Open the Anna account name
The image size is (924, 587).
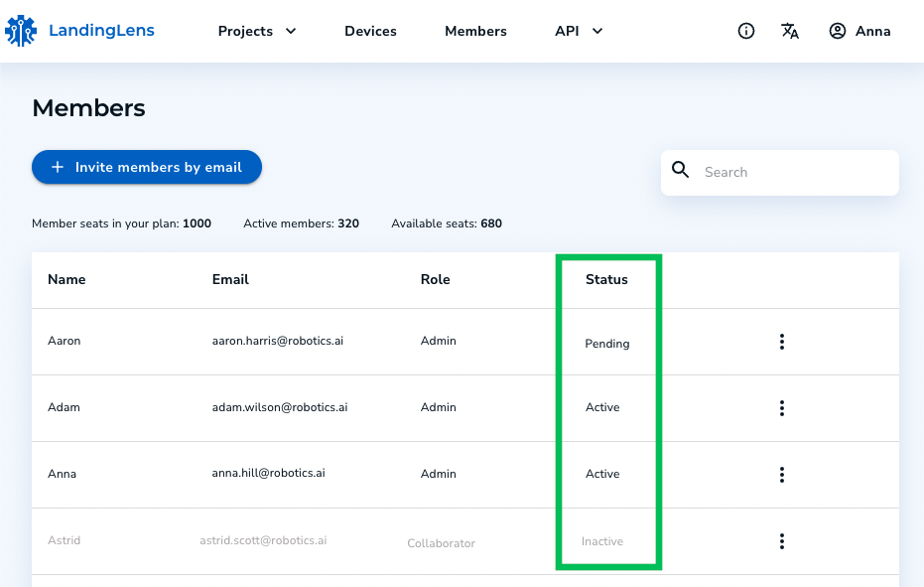click(x=872, y=31)
